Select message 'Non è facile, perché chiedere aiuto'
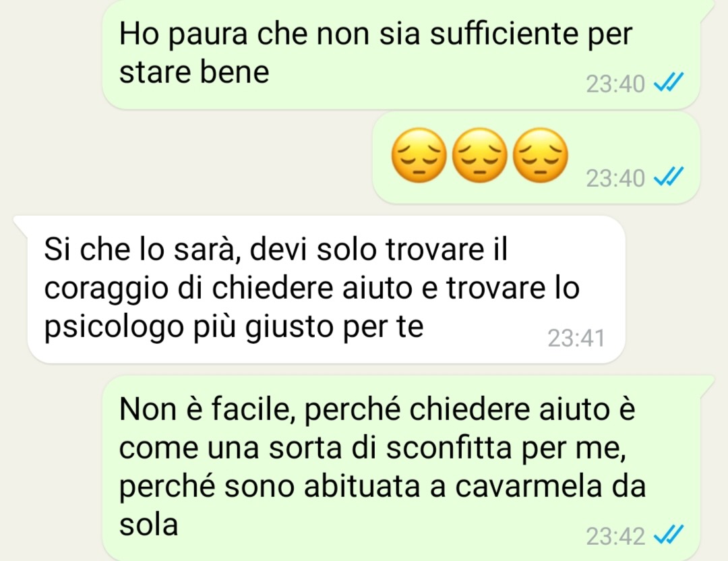The width and height of the screenshot is (728, 561). (400, 468)
